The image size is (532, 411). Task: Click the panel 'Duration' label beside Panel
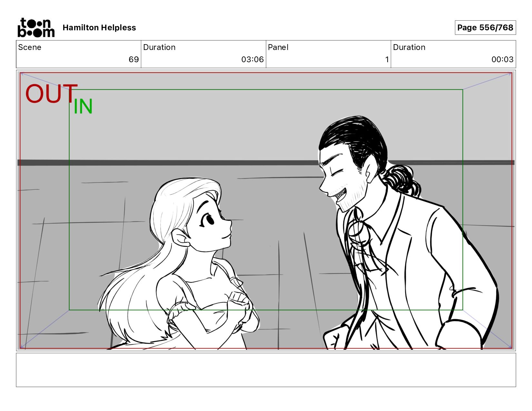(409, 47)
